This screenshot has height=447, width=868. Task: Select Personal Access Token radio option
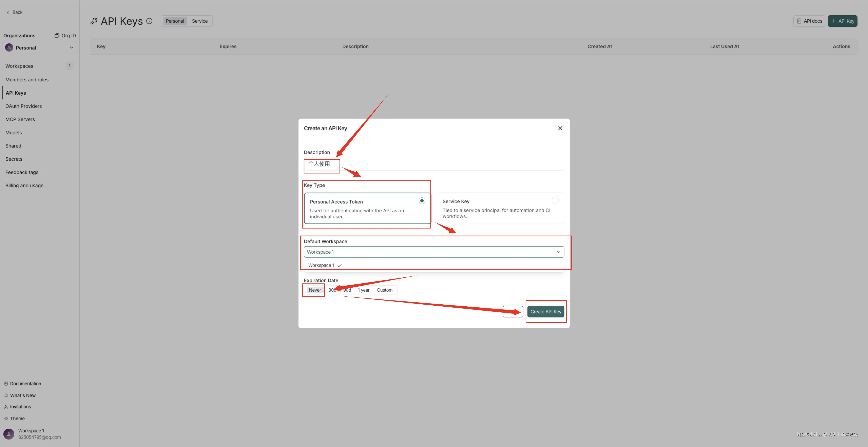(421, 201)
